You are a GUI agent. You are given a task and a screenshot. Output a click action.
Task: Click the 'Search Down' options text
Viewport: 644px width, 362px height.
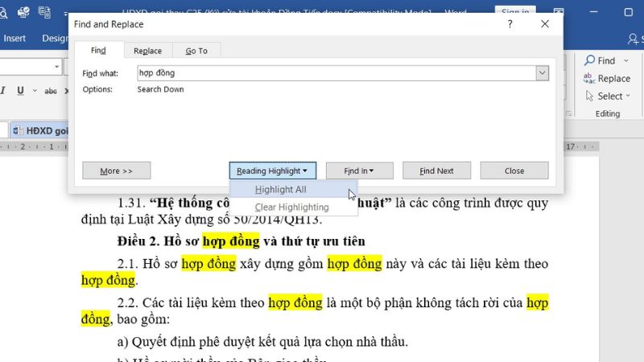click(160, 89)
